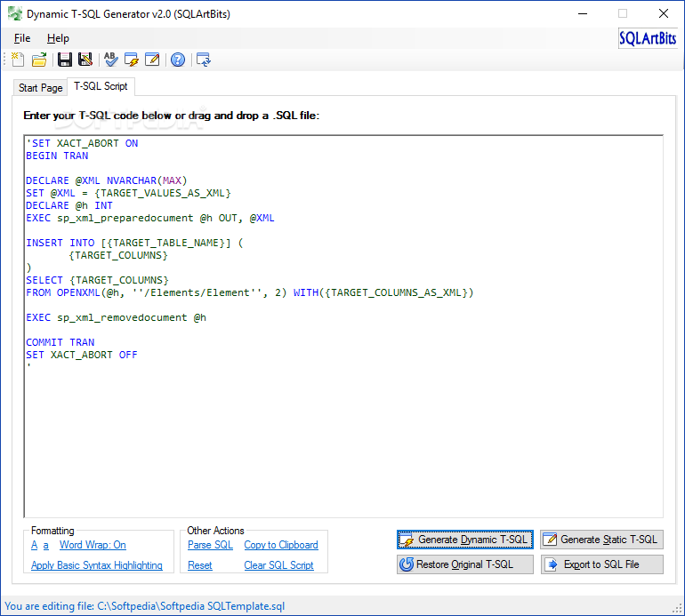685x616 pixels.
Task: Click the pencil generate static toolbar icon
Action: 152,60
